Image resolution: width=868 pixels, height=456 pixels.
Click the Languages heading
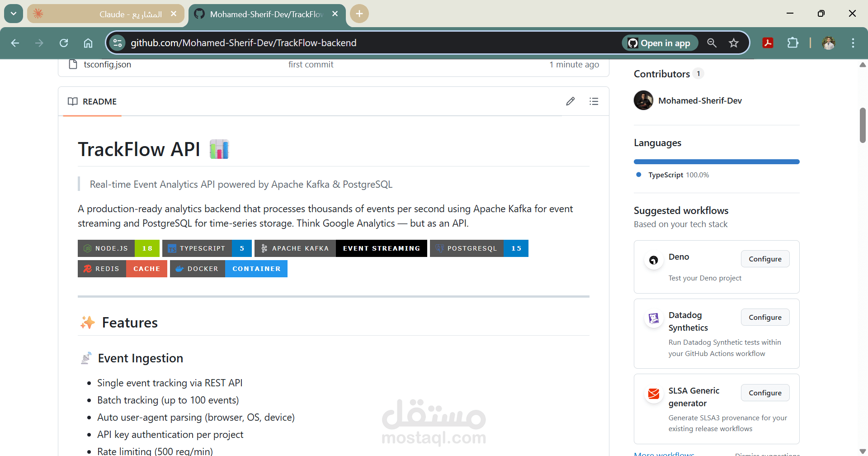coord(657,142)
